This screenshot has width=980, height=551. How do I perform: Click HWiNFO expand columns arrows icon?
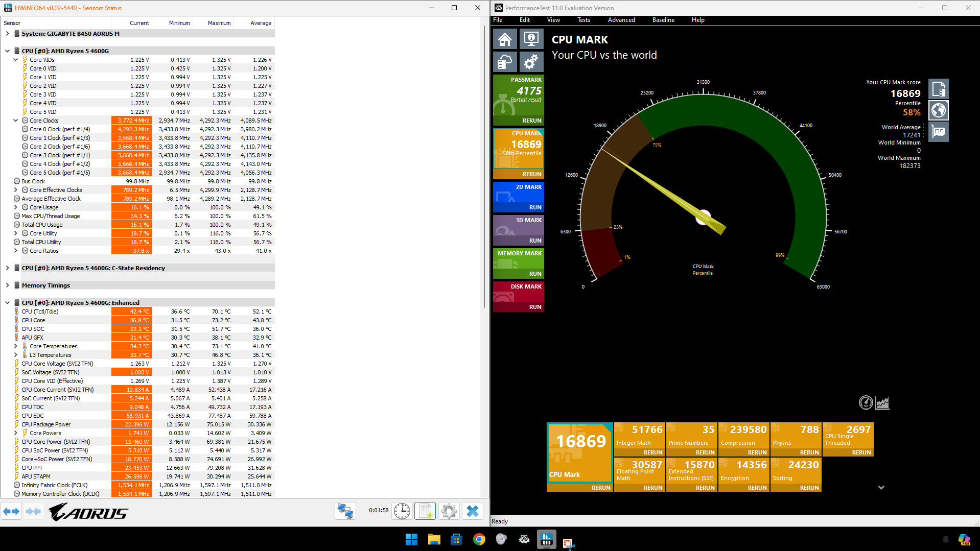[12, 511]
